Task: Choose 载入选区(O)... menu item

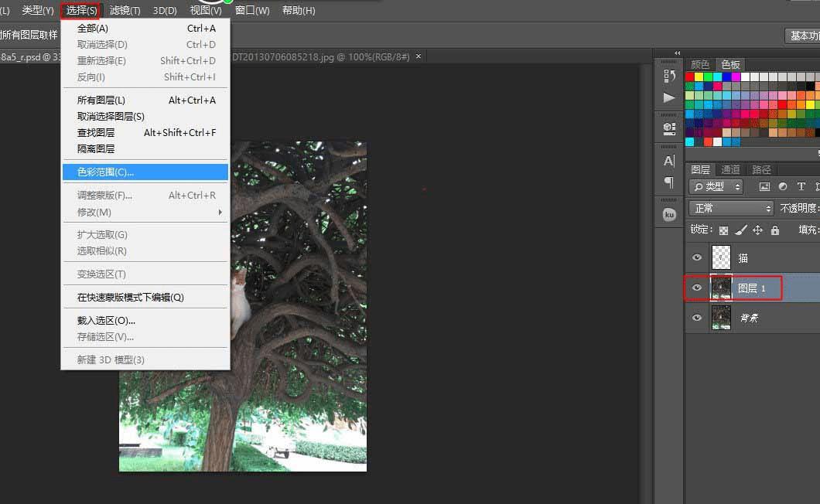Action: (145, 321)
